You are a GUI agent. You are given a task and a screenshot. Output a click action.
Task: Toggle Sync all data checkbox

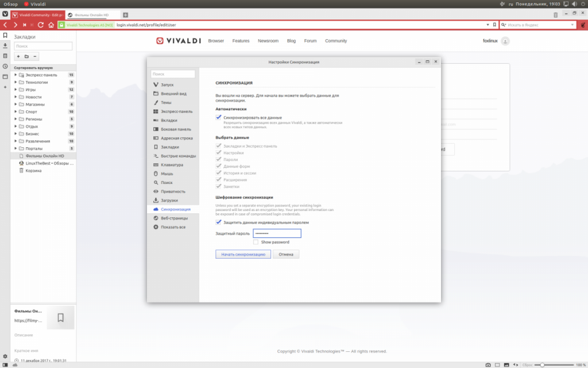[219, 117]
